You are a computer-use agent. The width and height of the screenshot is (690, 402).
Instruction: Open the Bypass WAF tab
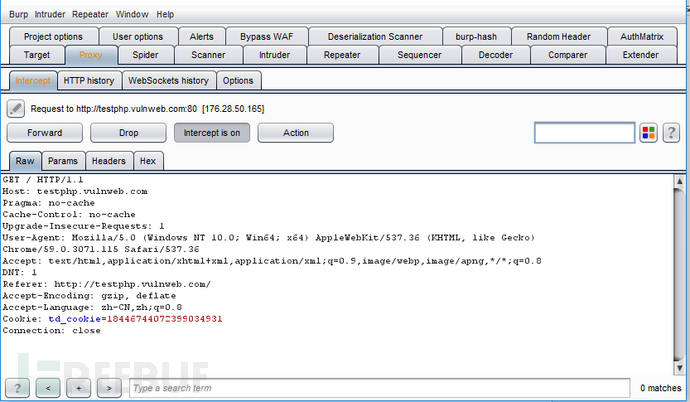(x=267, y=37)
